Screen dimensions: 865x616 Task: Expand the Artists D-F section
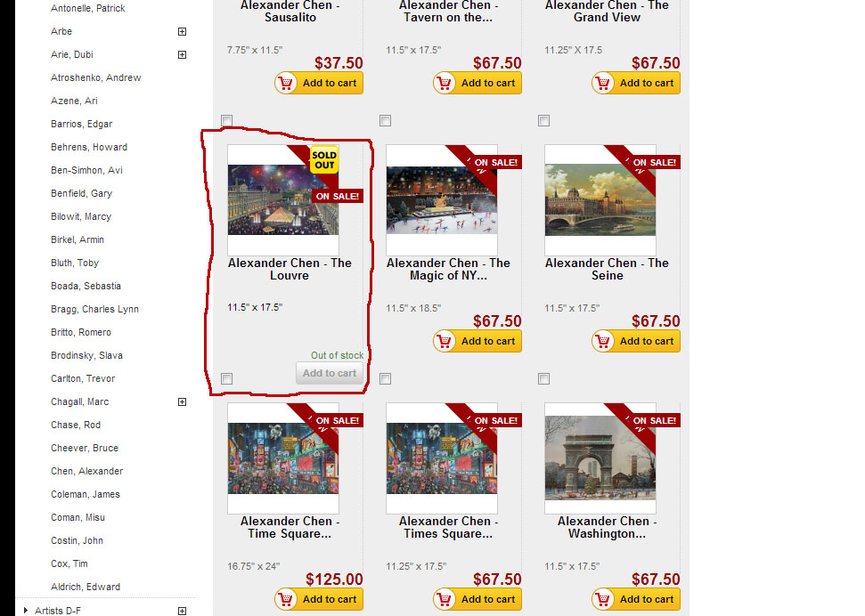[182, 611]
